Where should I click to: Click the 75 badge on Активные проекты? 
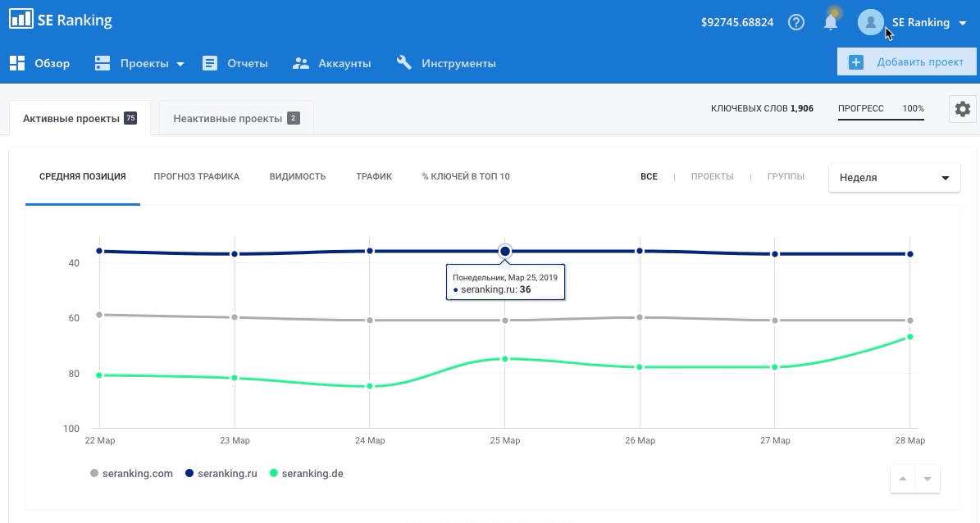(130, 118)
